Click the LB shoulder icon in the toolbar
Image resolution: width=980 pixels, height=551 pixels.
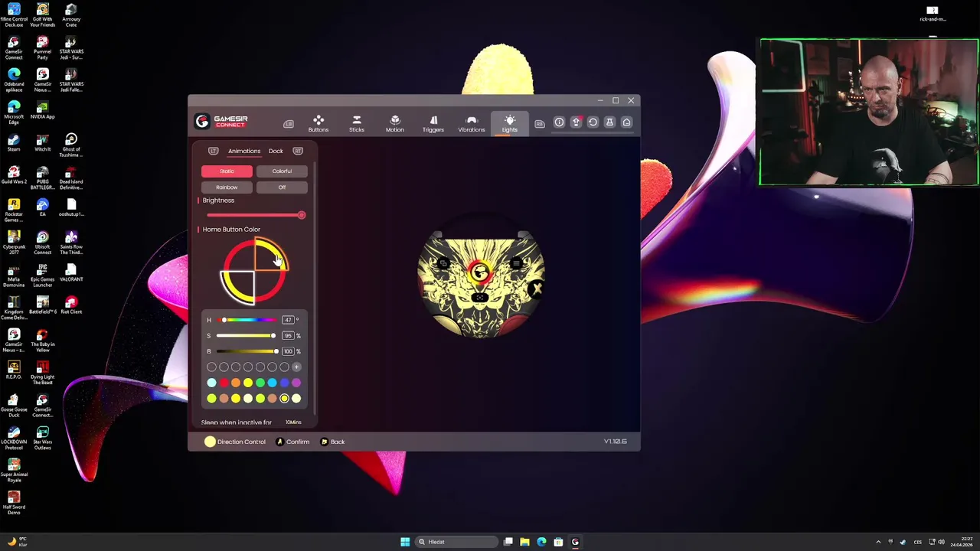(x=289, y=123)
